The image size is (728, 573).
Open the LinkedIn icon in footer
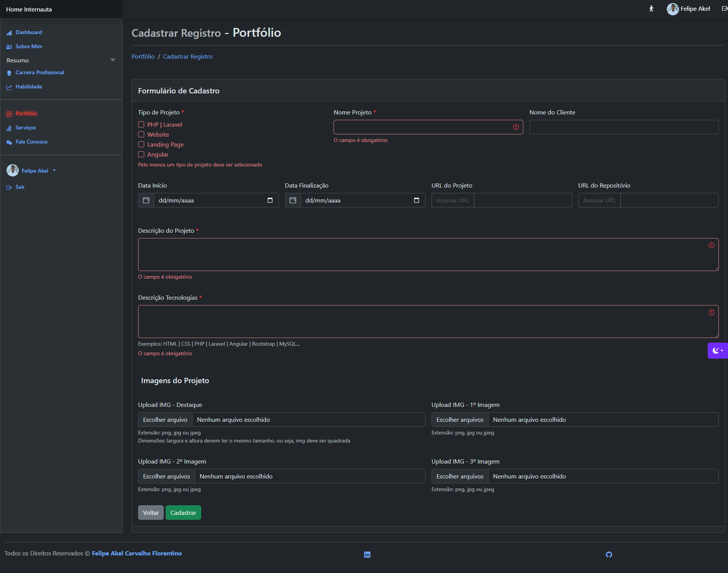tap(367, 555)
